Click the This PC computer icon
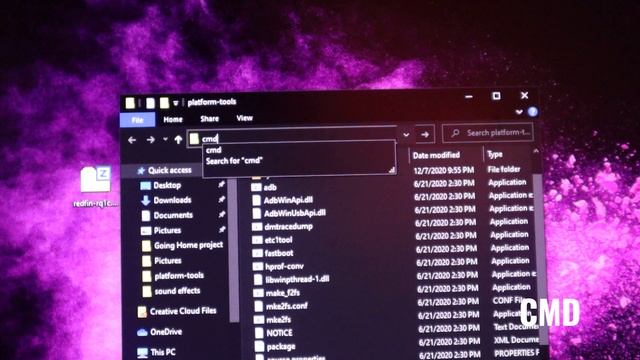Viewport: 640px width, 360px height. pos(142,353)
